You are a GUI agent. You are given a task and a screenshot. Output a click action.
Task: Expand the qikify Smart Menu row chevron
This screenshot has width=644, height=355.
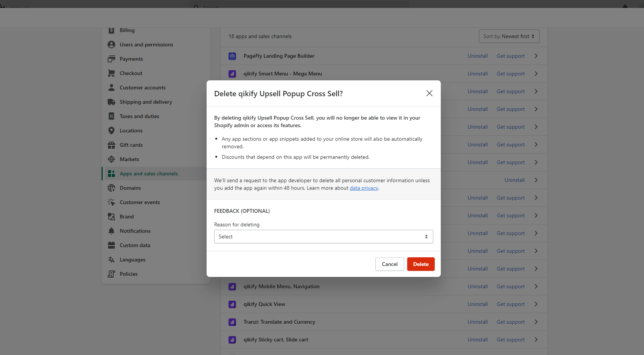click(536, 74)
